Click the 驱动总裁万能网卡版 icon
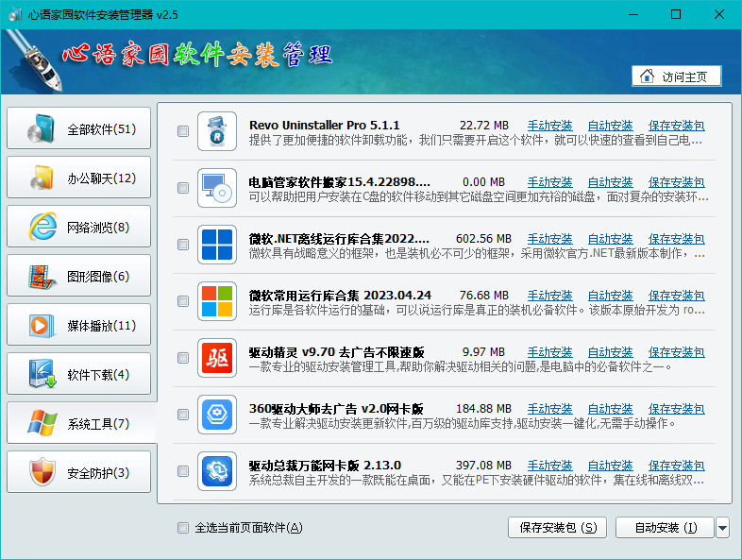The height and width of the screenshot is (560, 742). point(217,471)
